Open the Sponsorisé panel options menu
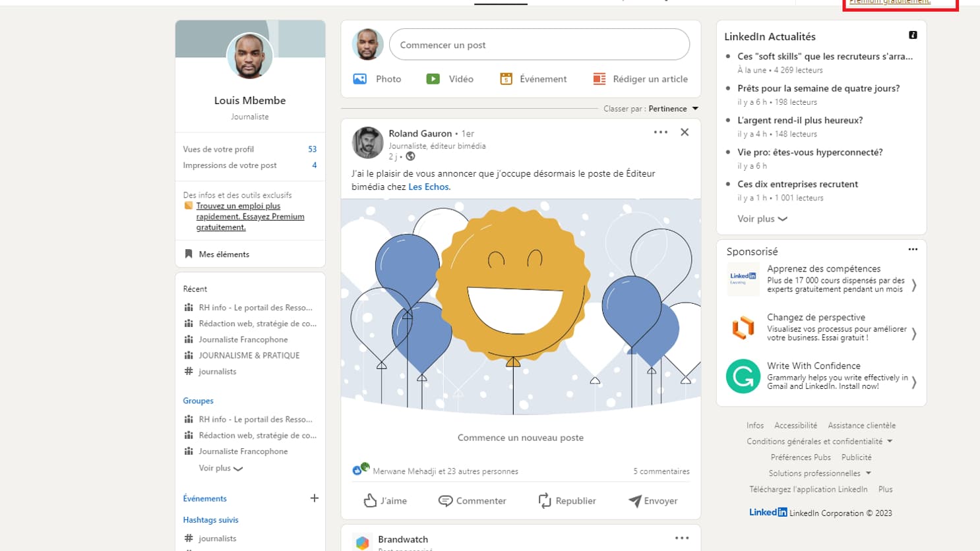 coord(913,249)
